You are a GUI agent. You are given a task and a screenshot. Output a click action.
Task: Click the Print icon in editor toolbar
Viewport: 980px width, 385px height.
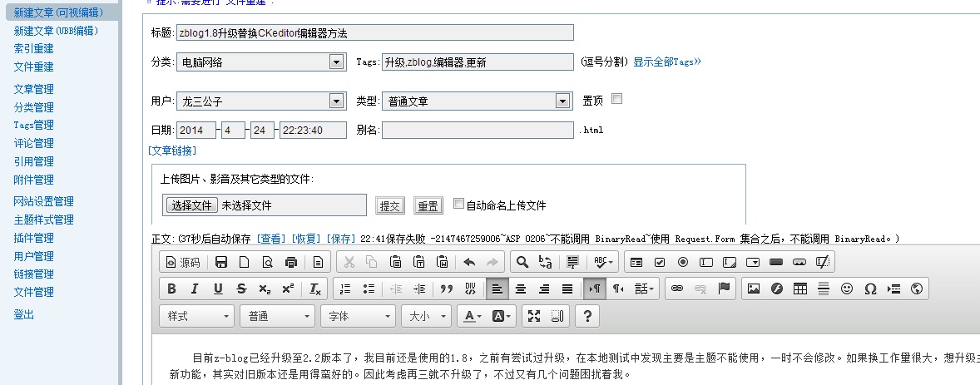pos(290,263)
